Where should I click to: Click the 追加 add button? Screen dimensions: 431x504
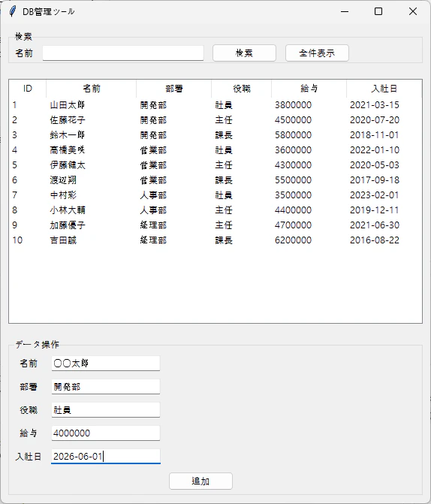point(200,481)
